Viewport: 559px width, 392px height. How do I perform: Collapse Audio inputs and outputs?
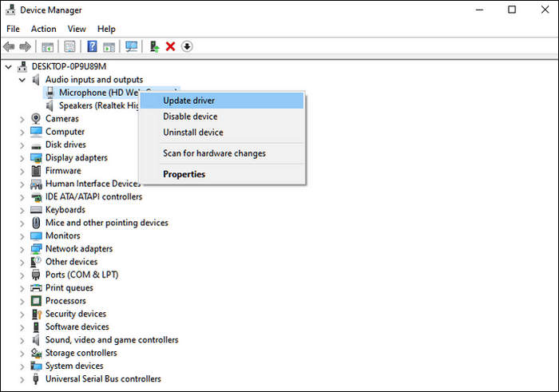click(22, 80)
